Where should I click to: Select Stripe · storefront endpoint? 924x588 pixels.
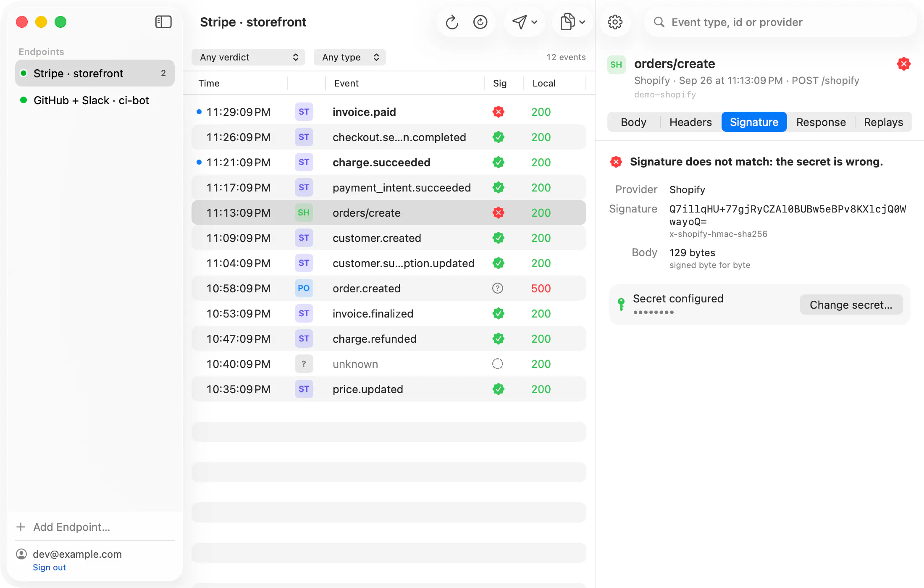pyautogui.click(x=95, y=73)
